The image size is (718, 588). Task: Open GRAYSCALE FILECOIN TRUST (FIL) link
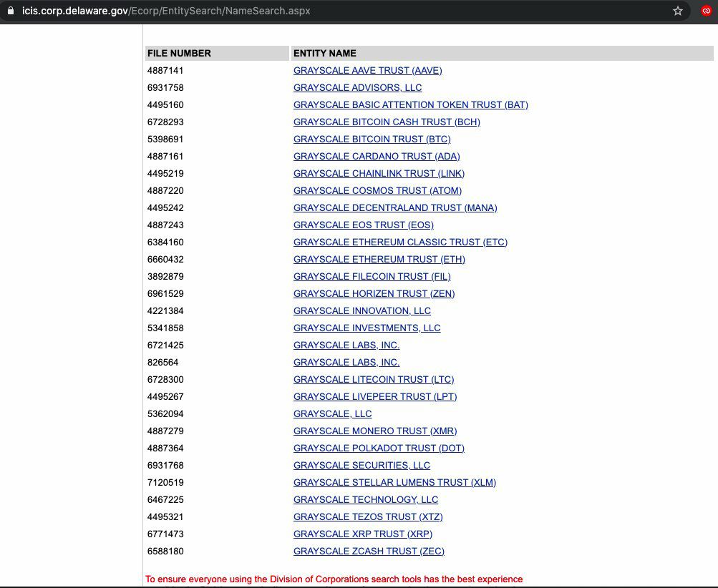point(372,276)
